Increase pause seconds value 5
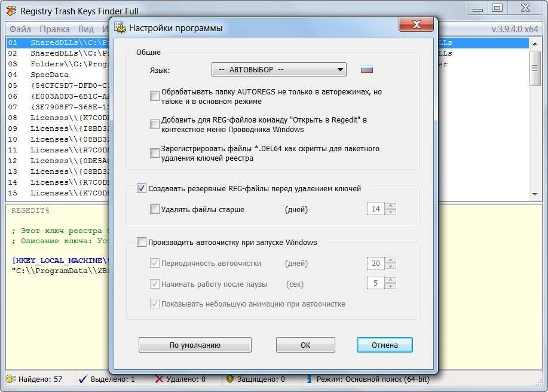This screenshot has width=548, height=392. [391, 280]
